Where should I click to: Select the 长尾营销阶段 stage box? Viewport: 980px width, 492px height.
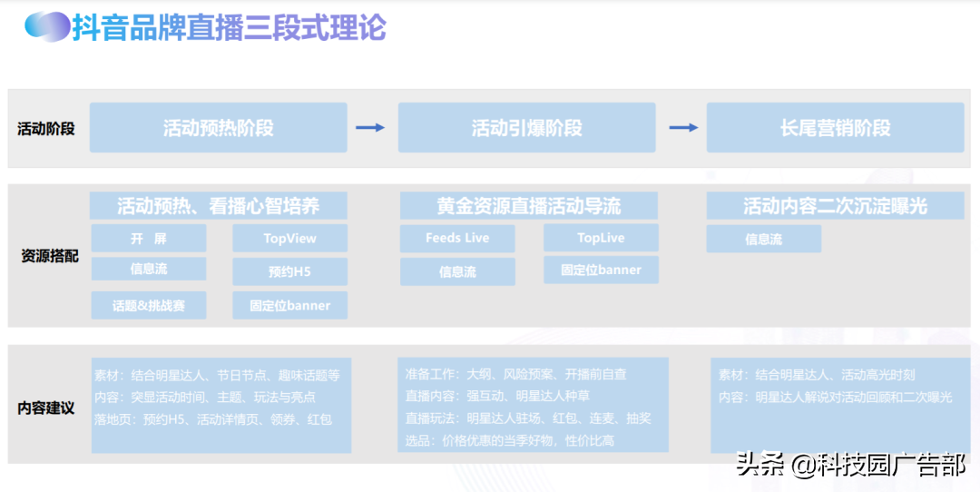tap(835, 128)
